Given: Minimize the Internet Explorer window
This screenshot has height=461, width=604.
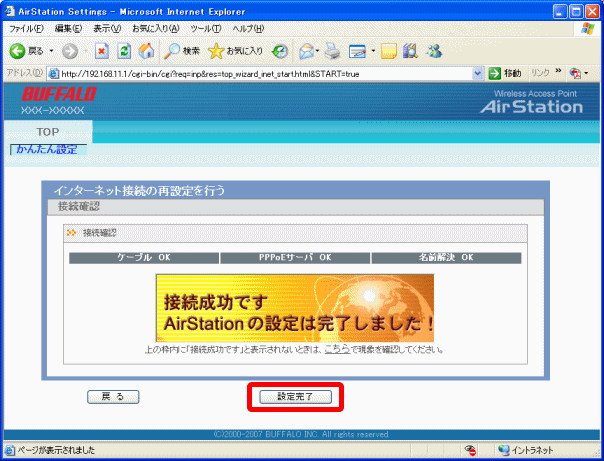Looking at the screenshot, I should (x=560, y=12).
